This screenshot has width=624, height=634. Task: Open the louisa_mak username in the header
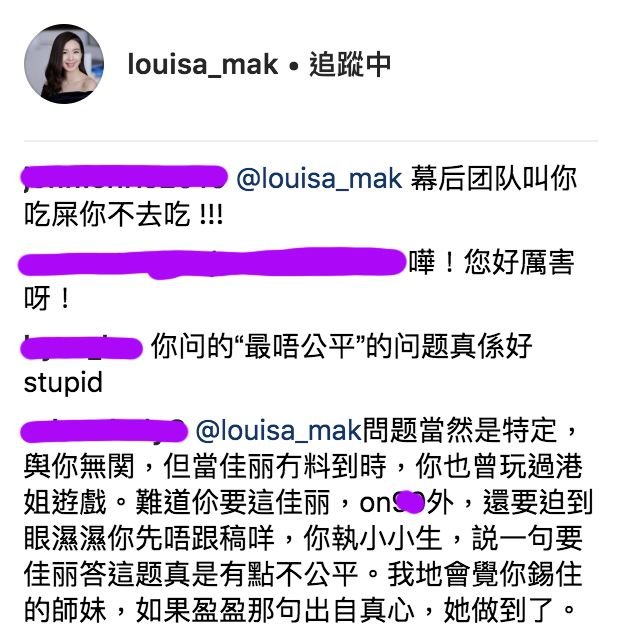click(x=203, y=65)
